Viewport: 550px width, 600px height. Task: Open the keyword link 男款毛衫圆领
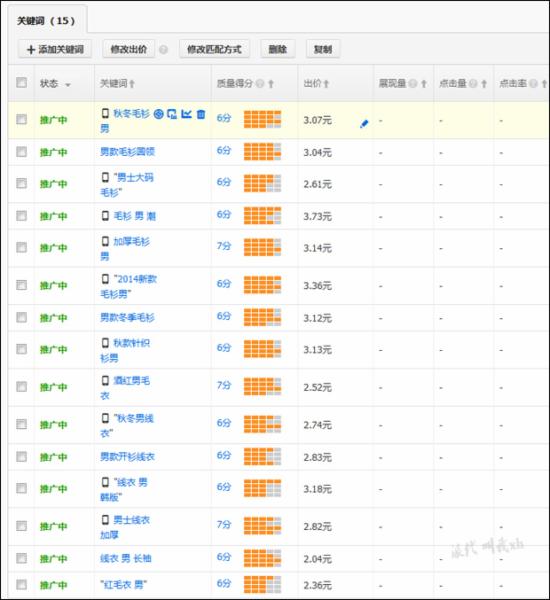point(127,152)
